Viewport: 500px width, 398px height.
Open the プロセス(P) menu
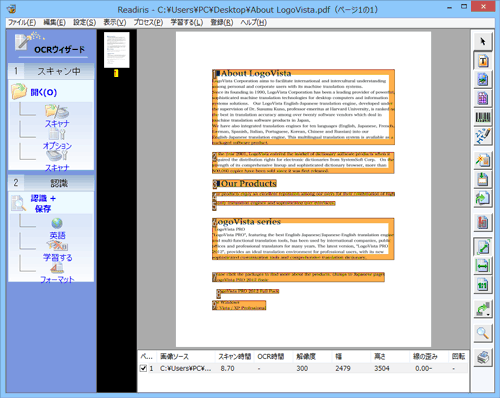point(148,22)
